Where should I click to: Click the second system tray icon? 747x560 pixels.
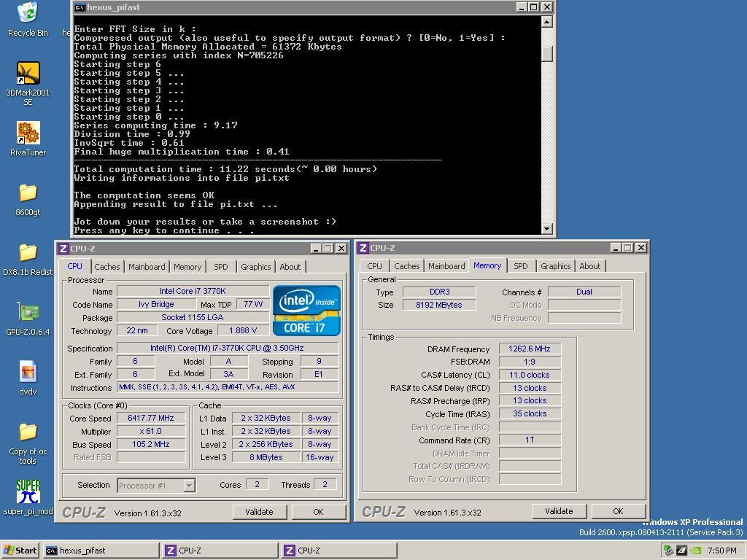[681, 551]
